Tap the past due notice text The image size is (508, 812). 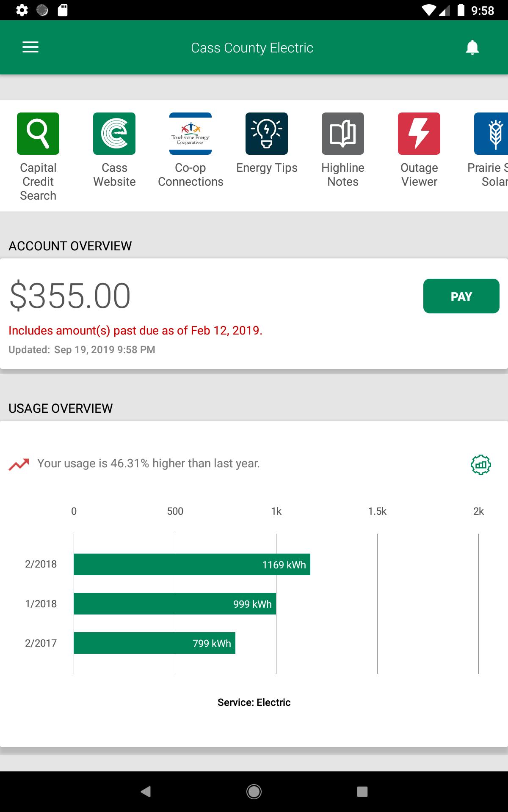point(135,331)
